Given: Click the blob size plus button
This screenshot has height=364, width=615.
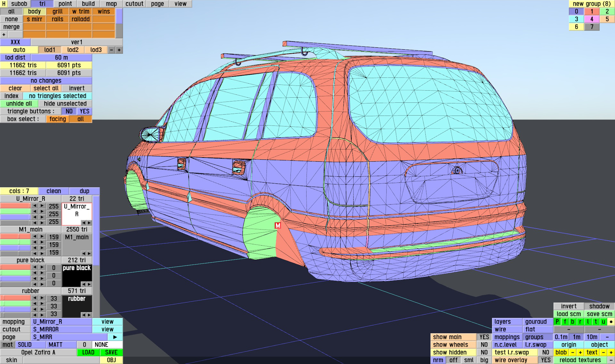Looking at the screenshot, I should tap(580, 352).
